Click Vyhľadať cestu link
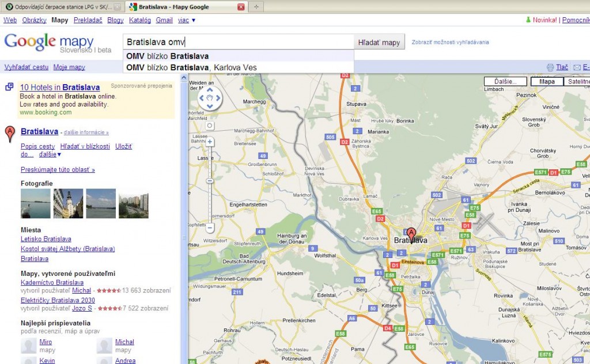Screen dimensions: 590x364 point(27,67)
